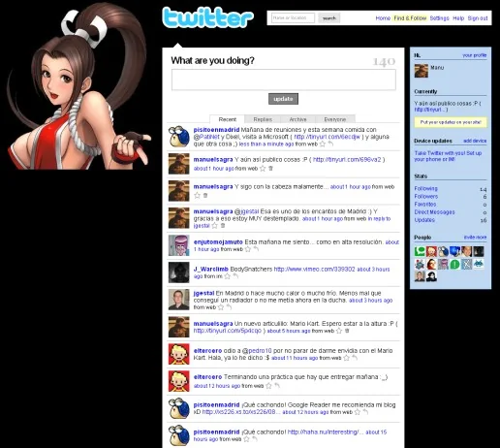Reply to eltercero's tweet about @pedro10
Image resolution: width=500 pixels, height=448 pixels.
pyautogui.click(x=355, y=358)
